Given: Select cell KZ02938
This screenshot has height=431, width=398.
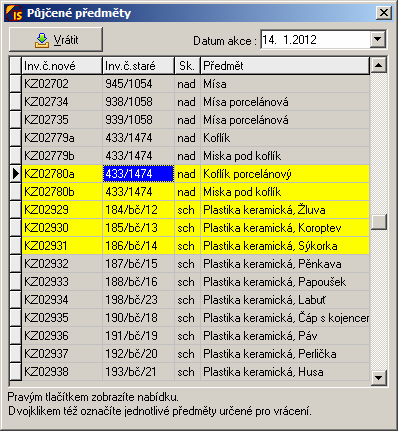Looking at the screenshot, I should 62,372.
